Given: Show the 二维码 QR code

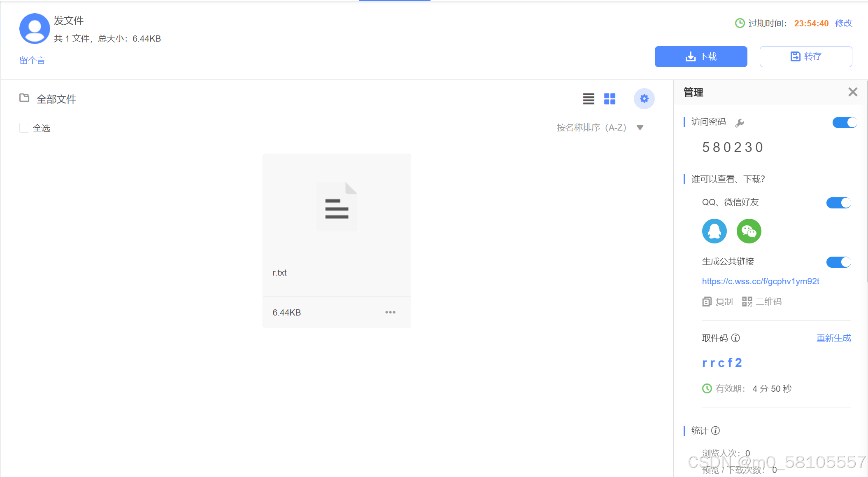Looking at the screenshot, I should pos(762,302).
